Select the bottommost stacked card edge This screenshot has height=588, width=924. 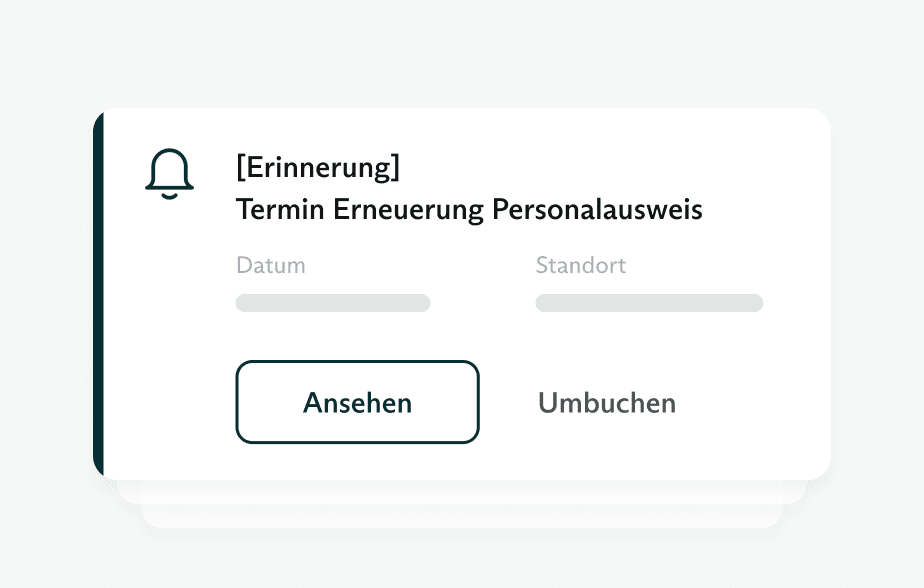461,516
